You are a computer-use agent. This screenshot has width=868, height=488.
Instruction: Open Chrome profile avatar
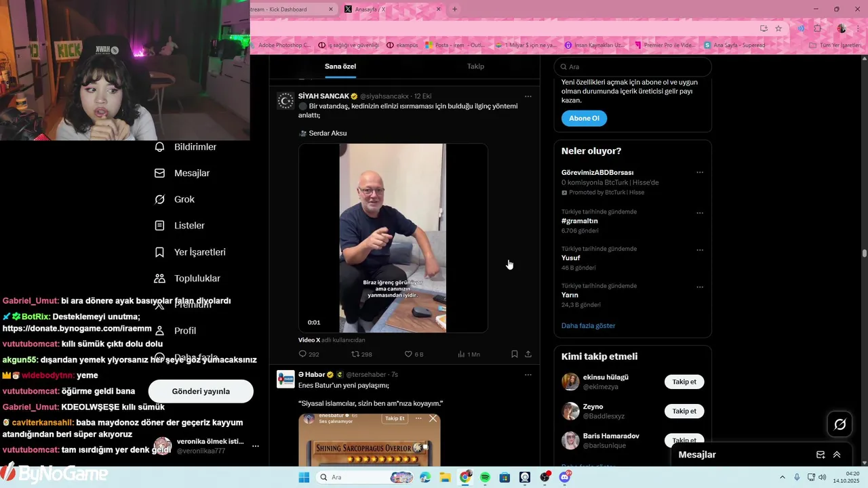842,28
